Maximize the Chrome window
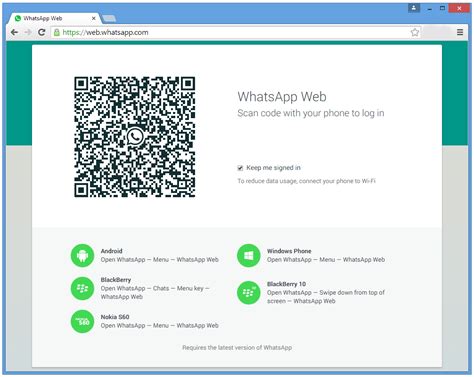This screenshot has height=377, width=474. (x=442, y=8)
